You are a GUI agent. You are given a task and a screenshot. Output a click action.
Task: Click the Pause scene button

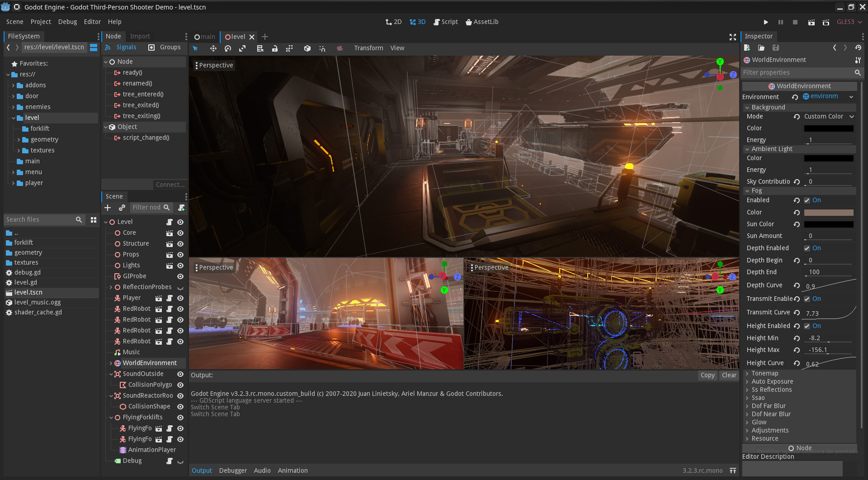tap(780, 22)
